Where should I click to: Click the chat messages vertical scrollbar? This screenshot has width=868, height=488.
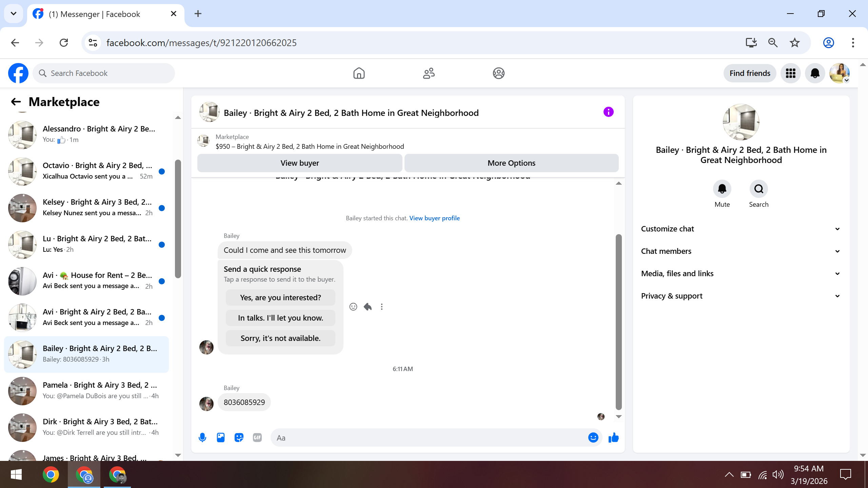pyautogui.click(x=618, y=322)
